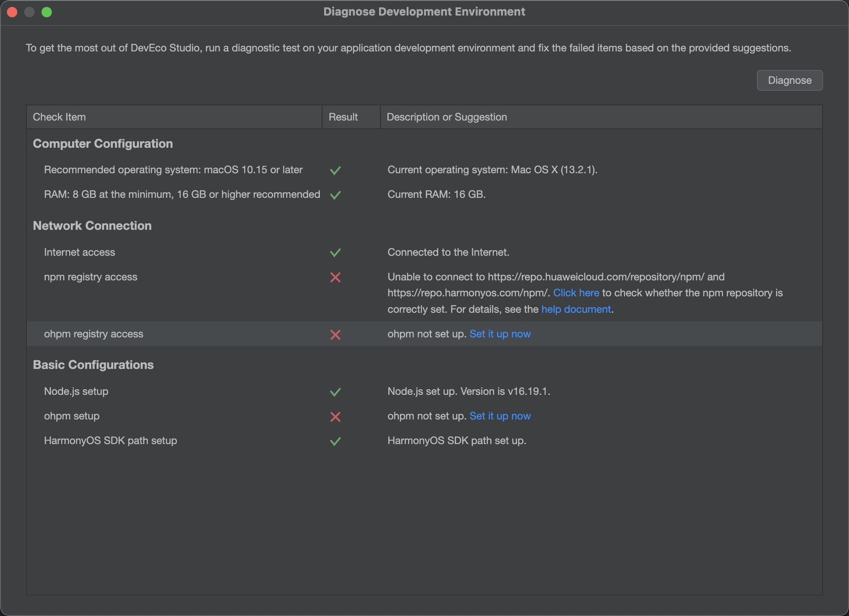Open 'Click here' npm repository link

[x=576, y=293]
